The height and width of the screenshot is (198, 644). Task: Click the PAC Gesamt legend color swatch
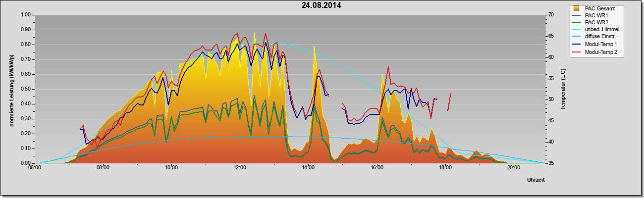(577, 8)
